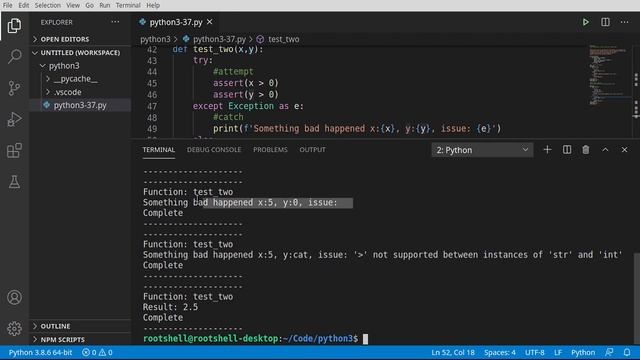Click the feedback icon in status bar
Viewport: 640px width, 360px height.
pyautogui.click(x=609, y=352)
